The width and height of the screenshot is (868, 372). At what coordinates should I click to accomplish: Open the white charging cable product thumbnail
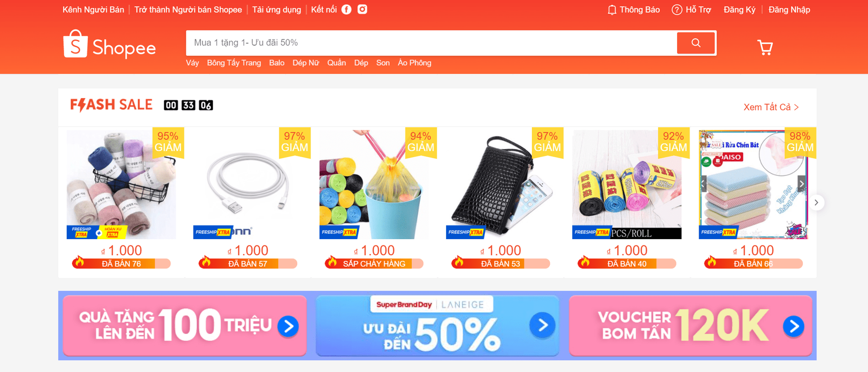(248, 184)
